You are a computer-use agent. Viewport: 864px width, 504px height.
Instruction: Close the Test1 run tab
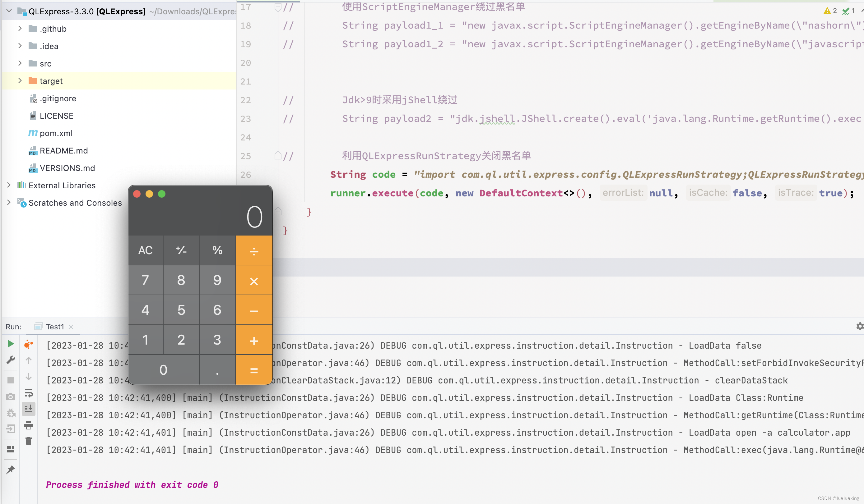point(71,327)
